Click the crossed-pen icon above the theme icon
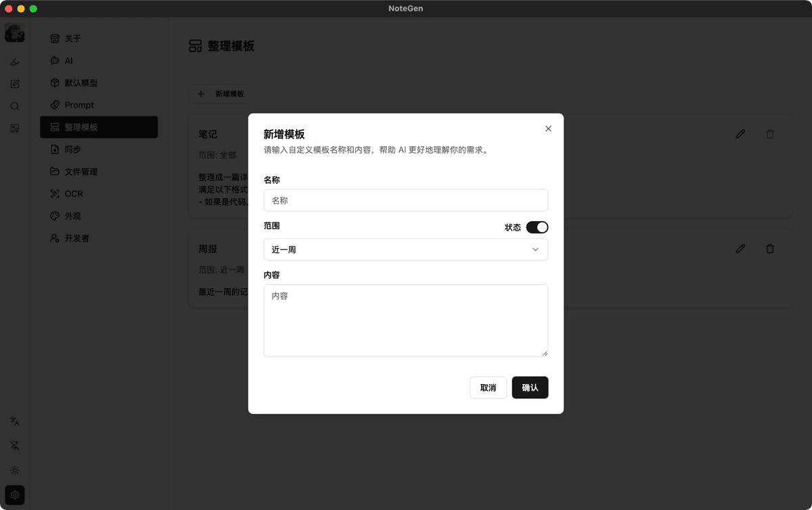Viewport: 812px width, 510px height. (14, 445)
